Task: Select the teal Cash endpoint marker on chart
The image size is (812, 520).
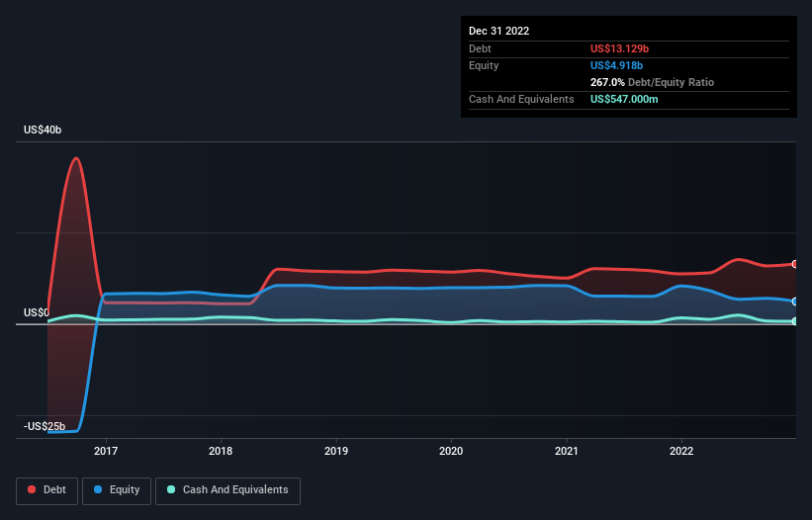Action: pos(795,321)
